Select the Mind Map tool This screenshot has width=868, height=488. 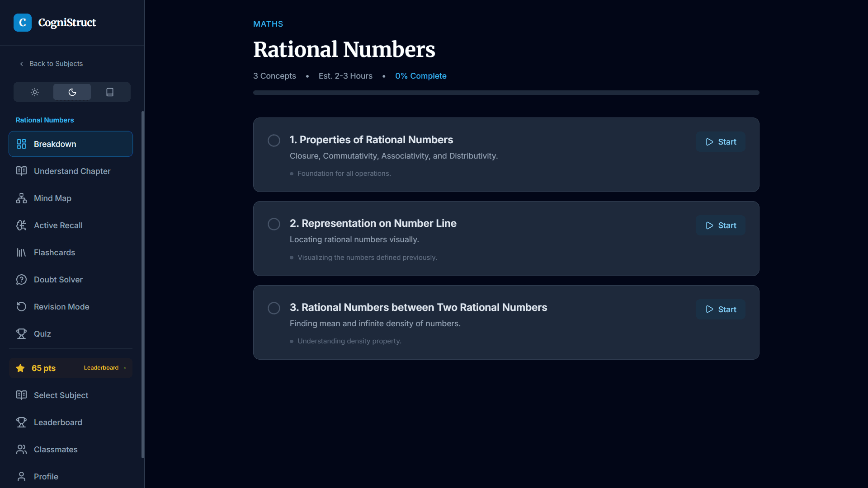(x=52, y=198)
